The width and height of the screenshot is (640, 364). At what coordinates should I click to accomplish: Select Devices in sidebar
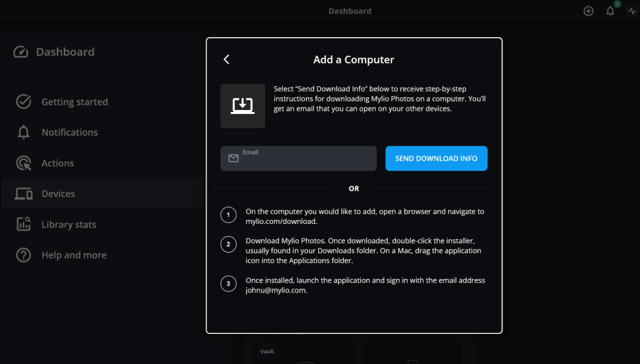pos(102,193)
